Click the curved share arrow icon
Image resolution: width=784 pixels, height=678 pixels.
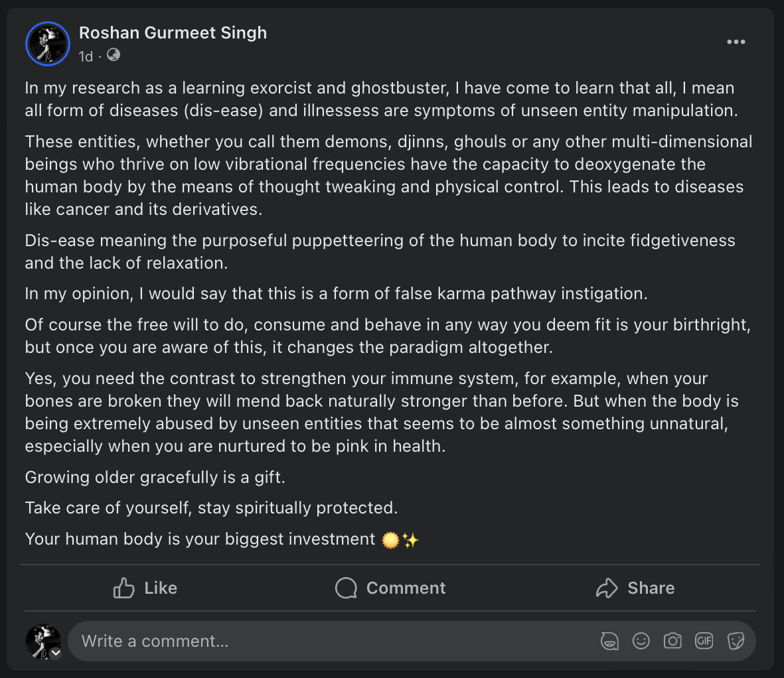click(x=607, y=588)
